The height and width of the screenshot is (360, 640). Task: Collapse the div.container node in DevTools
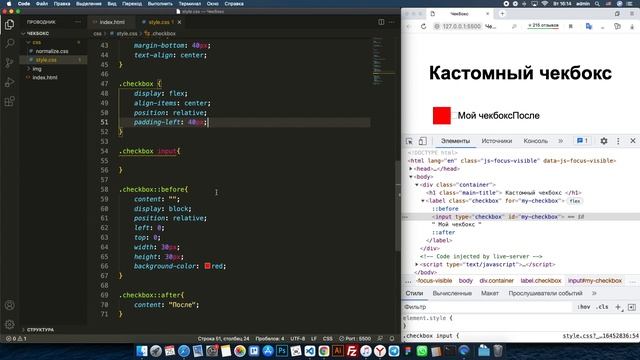[x=417, y=185]
